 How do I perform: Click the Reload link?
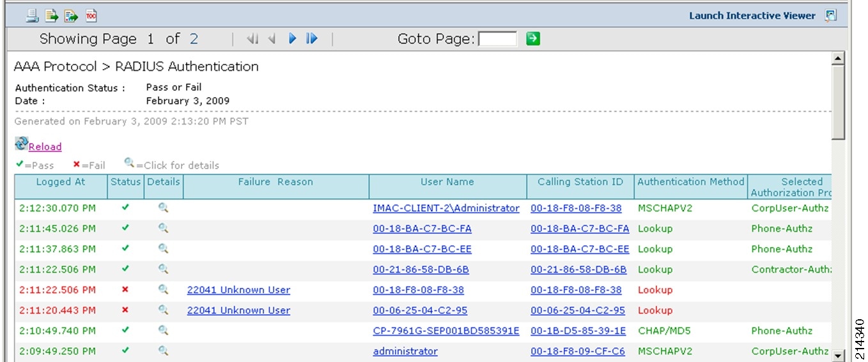coord(45,147)
